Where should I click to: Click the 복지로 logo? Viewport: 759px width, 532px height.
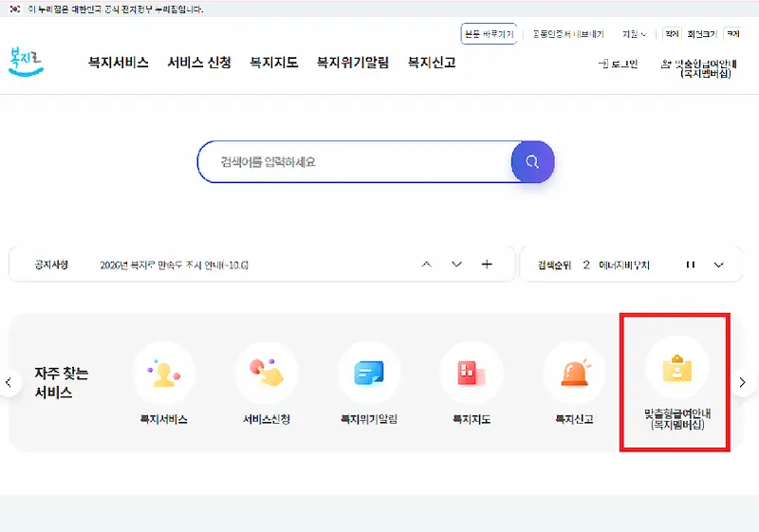[x=27, y=62]
